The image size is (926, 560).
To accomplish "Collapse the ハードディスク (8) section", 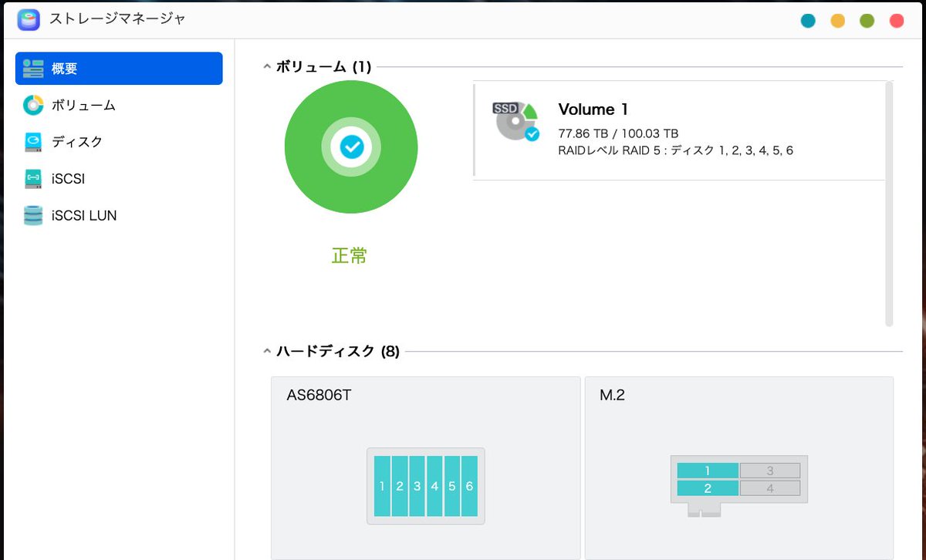I will (267, 353).
